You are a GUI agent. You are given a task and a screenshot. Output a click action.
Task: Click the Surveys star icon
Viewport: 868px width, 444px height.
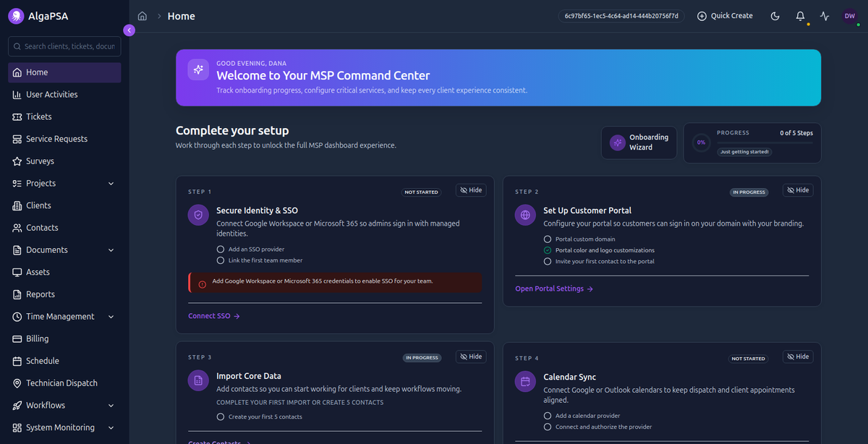tap(17, 161)
